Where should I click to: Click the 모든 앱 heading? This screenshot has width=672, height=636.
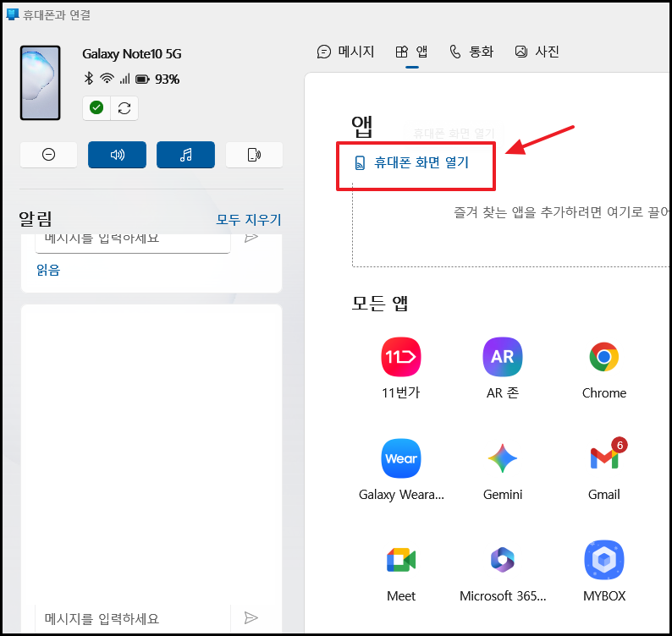(x=379, y=304)
